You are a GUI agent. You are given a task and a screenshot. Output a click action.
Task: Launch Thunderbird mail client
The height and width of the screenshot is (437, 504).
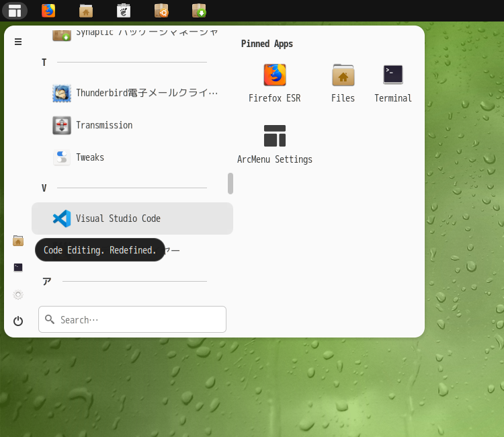132,93
